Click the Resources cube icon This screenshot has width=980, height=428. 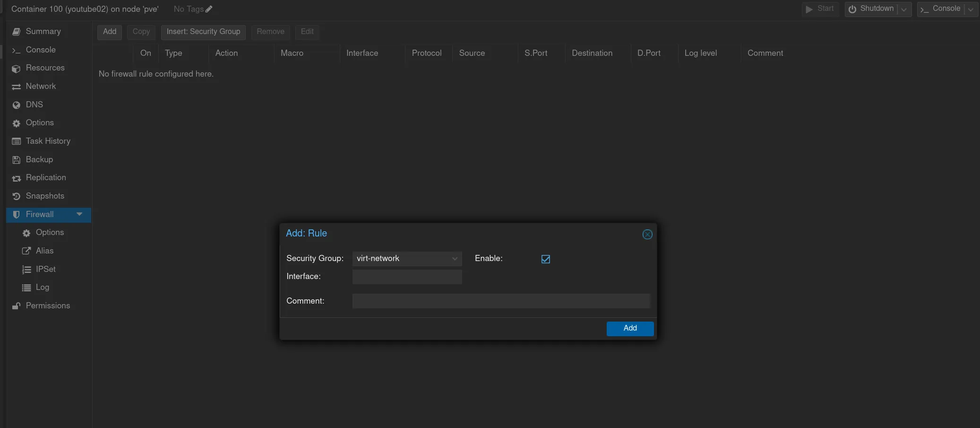pos(17,69)
